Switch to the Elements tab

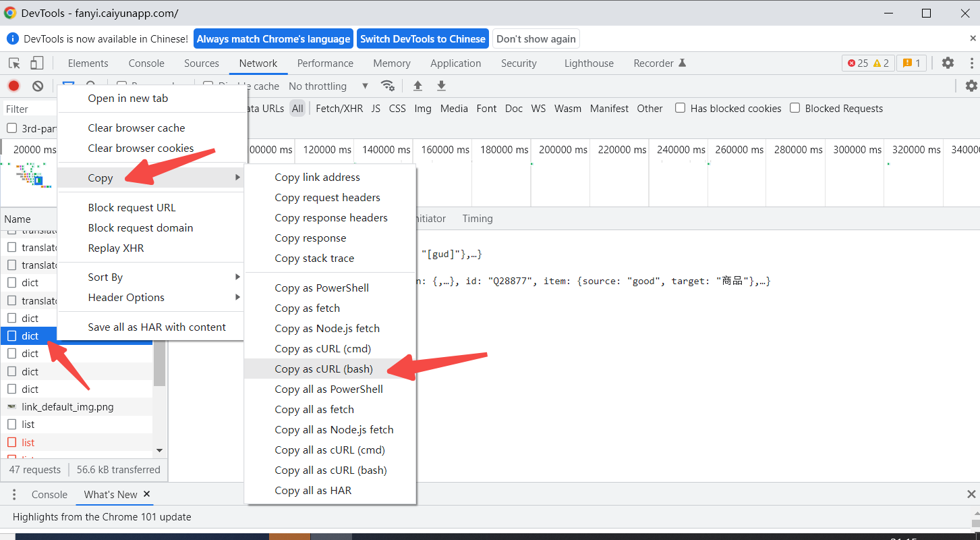point(88,63)
